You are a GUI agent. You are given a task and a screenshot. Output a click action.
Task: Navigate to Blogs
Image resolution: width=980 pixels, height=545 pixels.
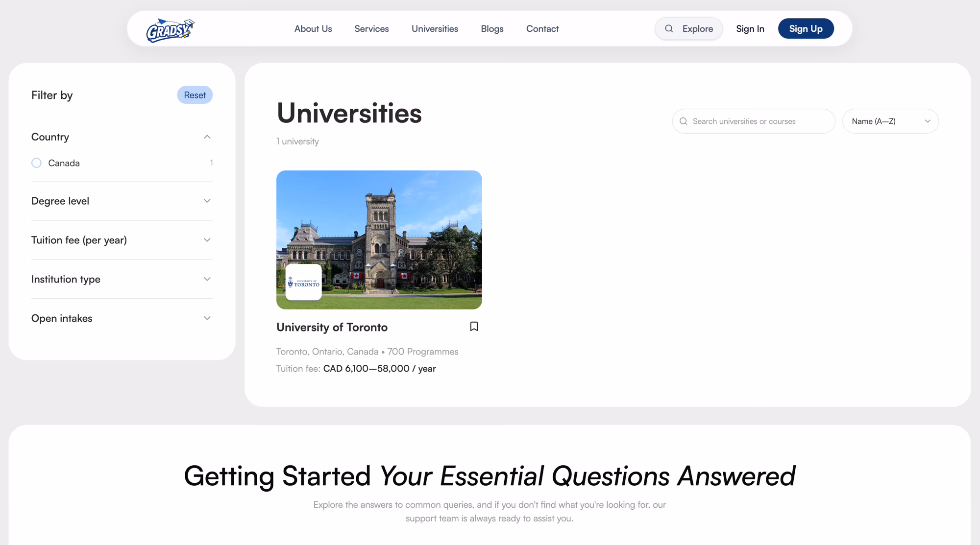[492, 29]
